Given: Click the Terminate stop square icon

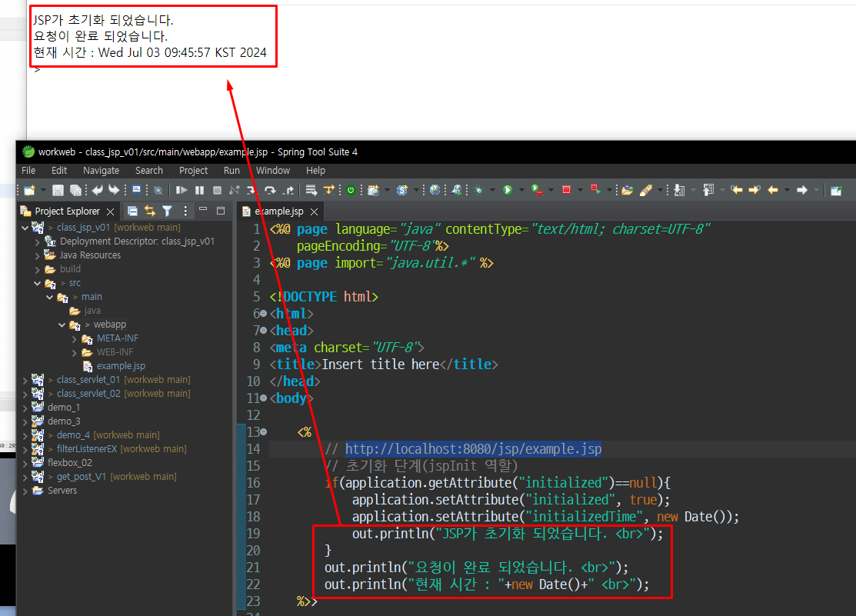Looking at the screenshot, I should click(217, 190).
